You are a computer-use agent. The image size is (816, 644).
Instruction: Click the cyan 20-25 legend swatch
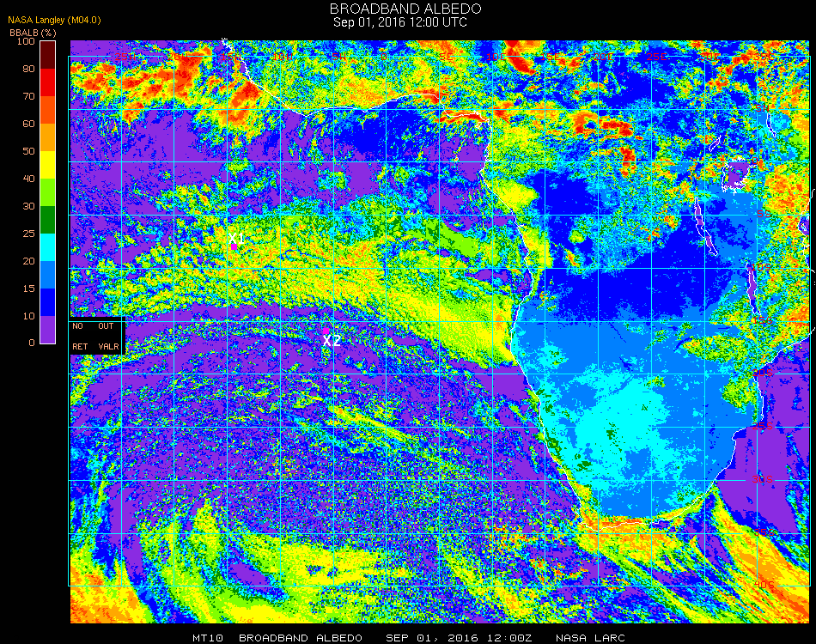[48, 247]
